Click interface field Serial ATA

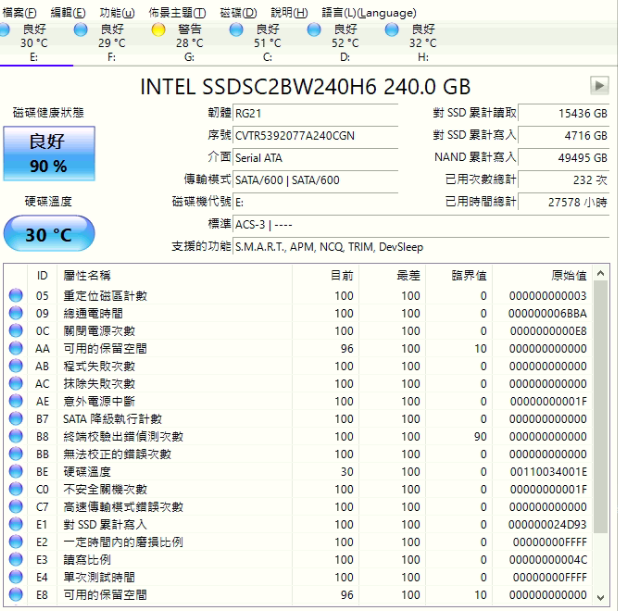(x=315, y=158)
